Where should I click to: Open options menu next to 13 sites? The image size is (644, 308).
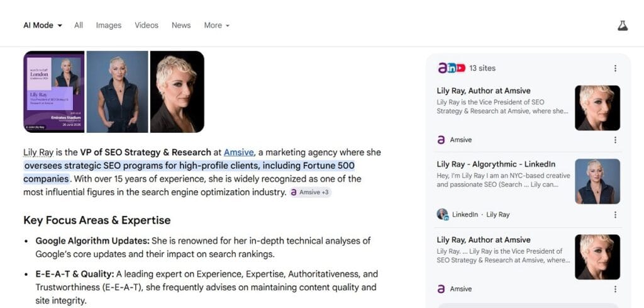(615, 68)
